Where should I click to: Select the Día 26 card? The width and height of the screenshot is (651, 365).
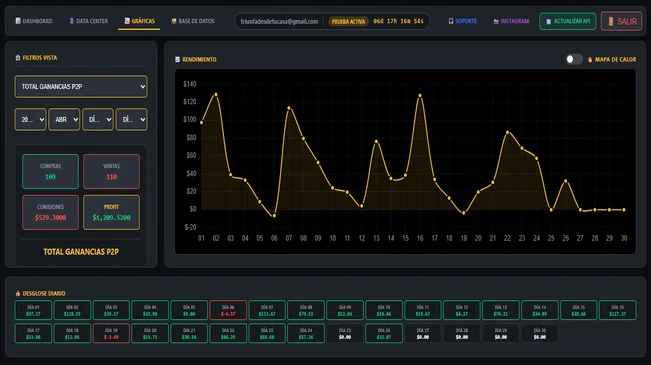point(384,333)
